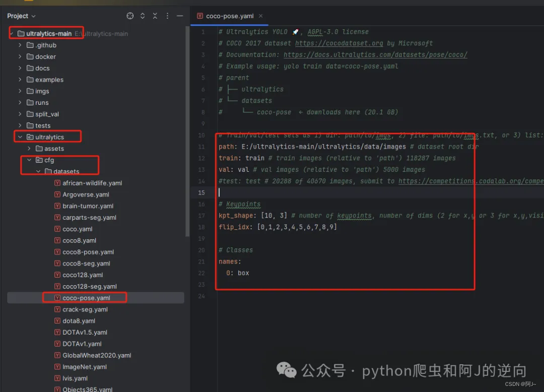This screenshot has width=544, height=392.
Task: Select the docker folder icon
Action: (x=30, y=56)
